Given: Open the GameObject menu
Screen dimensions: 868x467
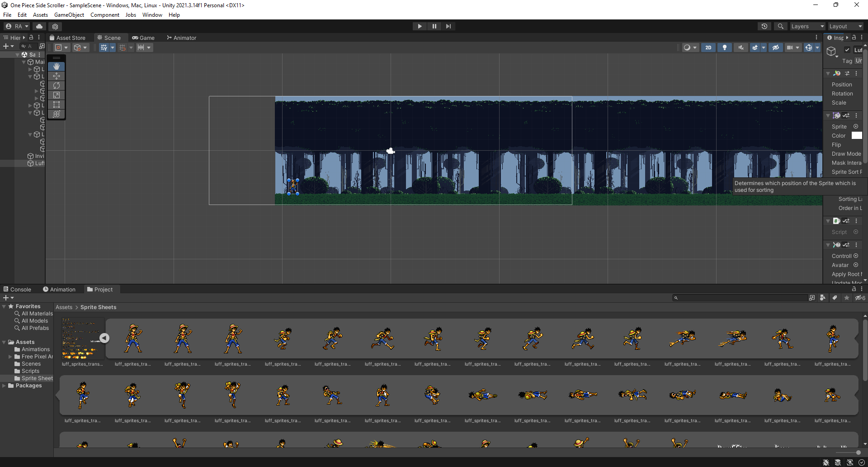Looking at the screenshot, I should (x=69, y=15).
